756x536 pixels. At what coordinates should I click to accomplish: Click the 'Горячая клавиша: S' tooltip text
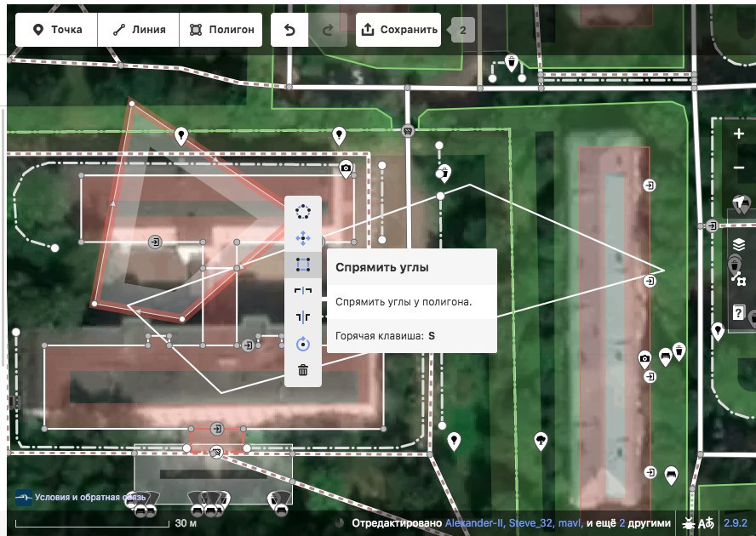coord(385,336)
